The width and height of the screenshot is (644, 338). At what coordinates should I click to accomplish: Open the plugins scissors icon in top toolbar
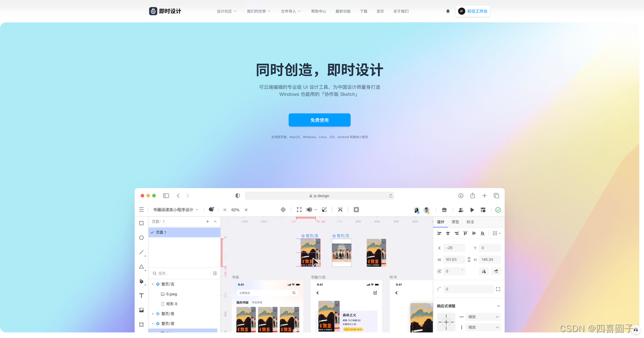[x=340, y=210]
